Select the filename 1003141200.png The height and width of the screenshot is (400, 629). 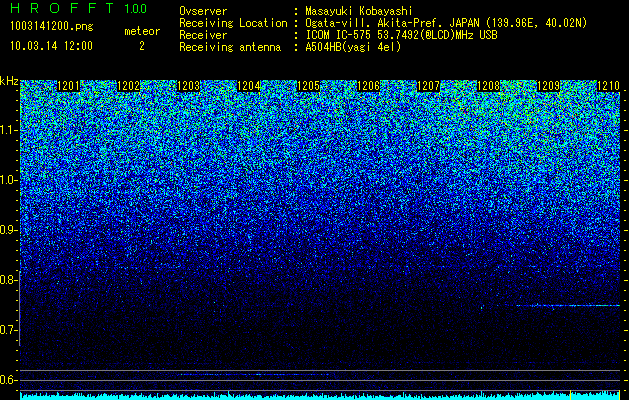coord(52,27)
